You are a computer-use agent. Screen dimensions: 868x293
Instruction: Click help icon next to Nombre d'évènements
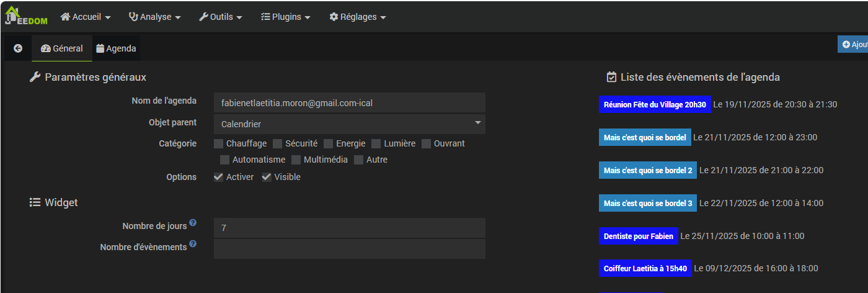(193, 244)
